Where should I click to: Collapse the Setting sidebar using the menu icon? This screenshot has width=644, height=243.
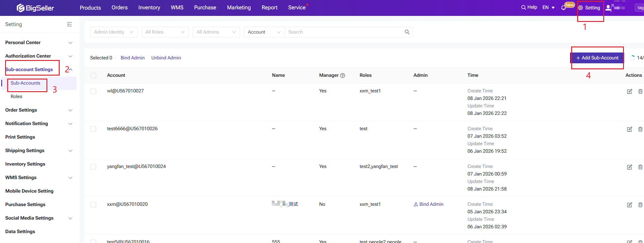click(x=69, y=24)
